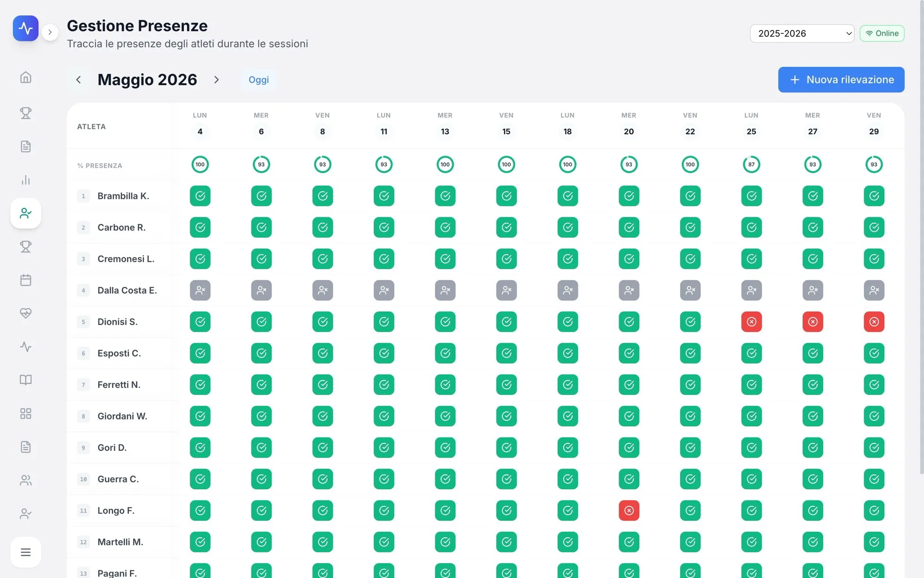Viewport: 924px width, 578px height.
Task: Select athlete name Martelli M.
Action: tap(120, 542)
